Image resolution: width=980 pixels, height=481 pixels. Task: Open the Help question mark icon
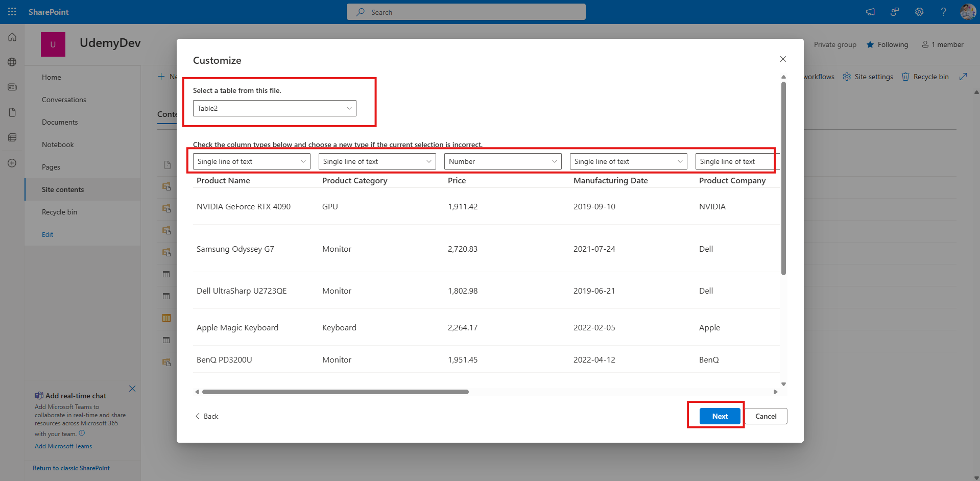tap(943, 12)
